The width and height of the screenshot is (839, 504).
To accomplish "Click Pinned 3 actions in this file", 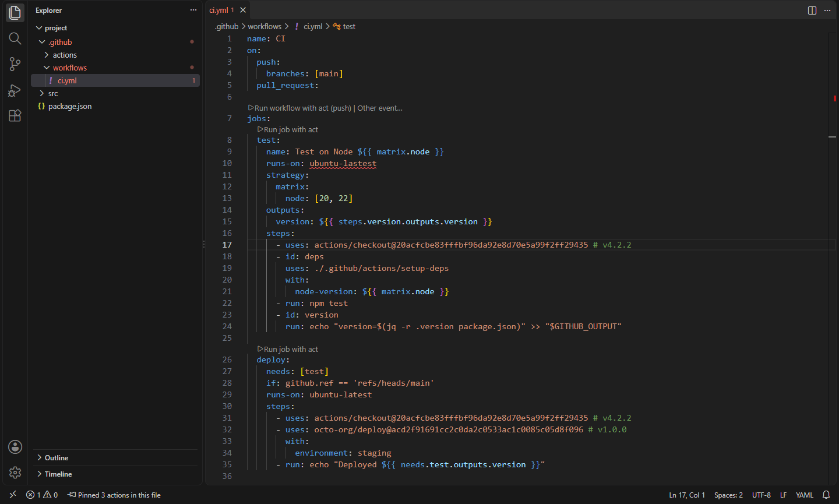I will (114, 495).
